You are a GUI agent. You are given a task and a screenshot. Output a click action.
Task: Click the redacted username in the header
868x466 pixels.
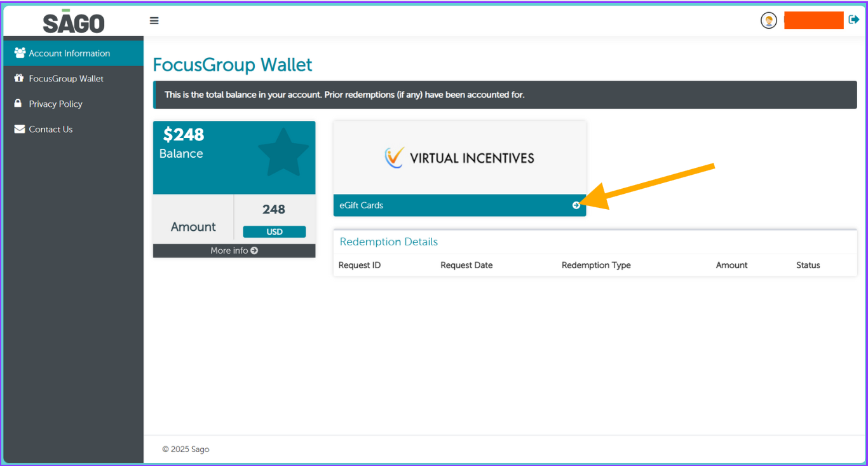coord(814,20)
